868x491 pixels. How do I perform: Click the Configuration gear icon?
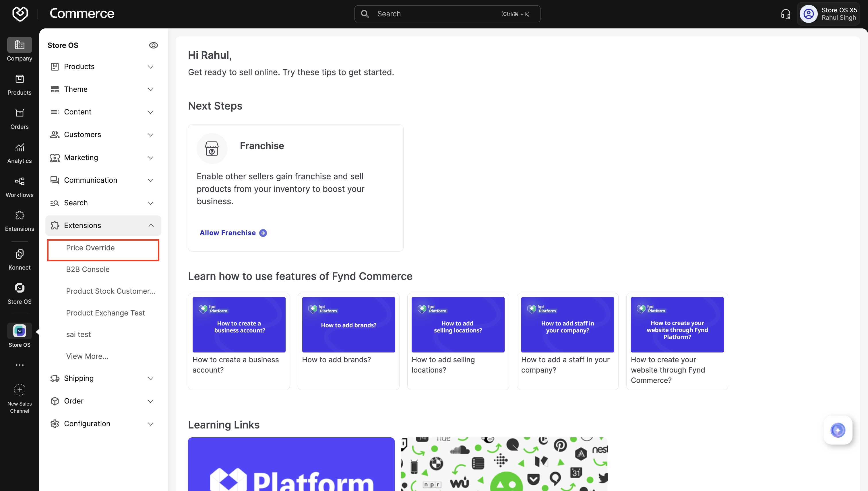pos(55,424)
